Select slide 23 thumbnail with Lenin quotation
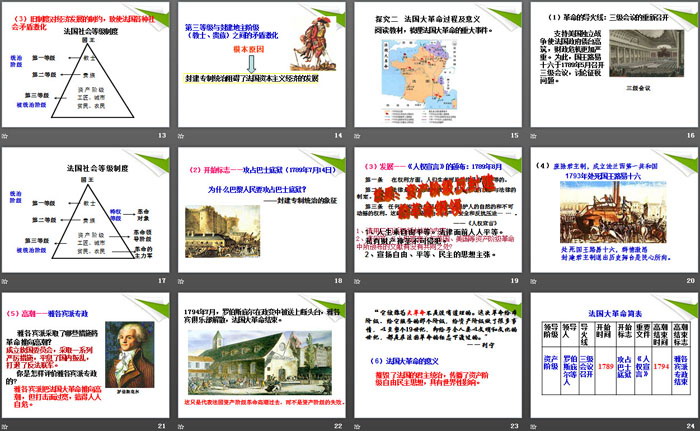 (438, 356)
